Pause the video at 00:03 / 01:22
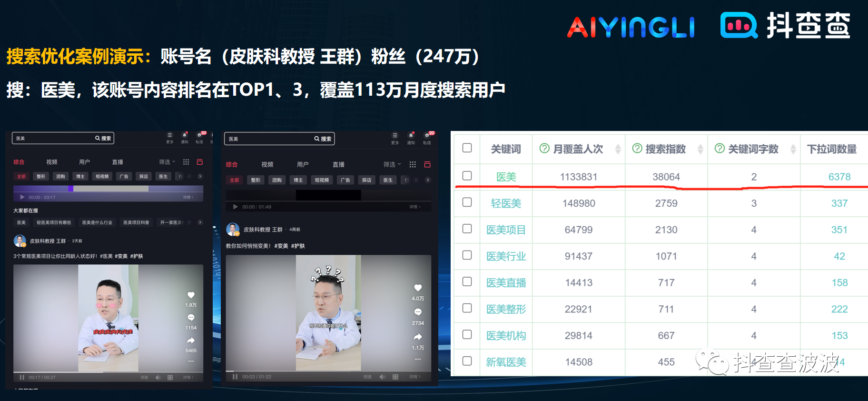Screen dimensions: 868x401 point(235,377)
